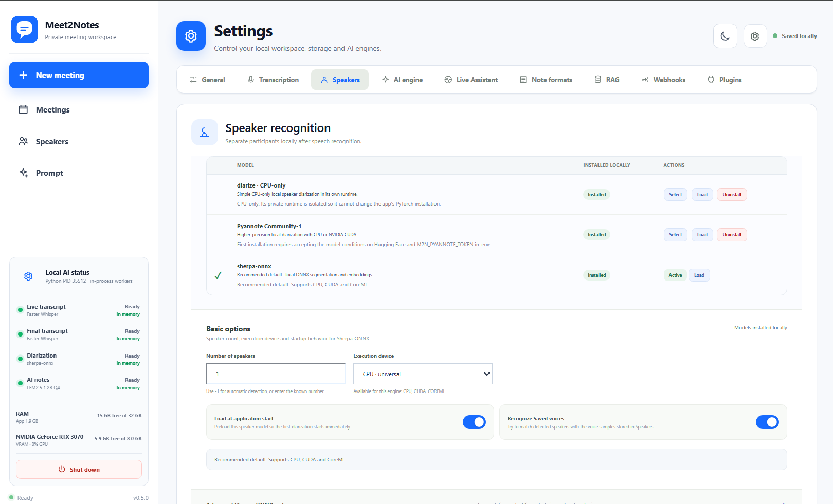The width and height of the screenshot is (833, 504).
Task: Click the AI engine sparkle icon
Action: coord(385,80)
